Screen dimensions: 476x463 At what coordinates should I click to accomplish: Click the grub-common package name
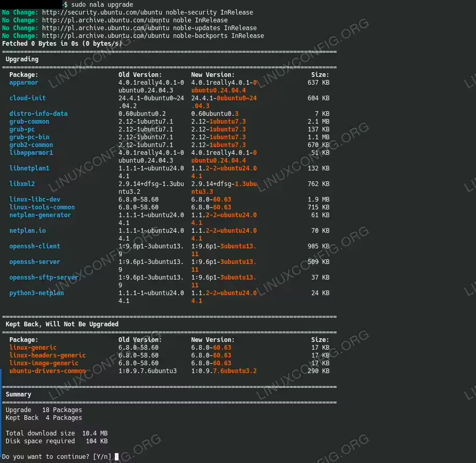pyautogui.click(x=29, y=122)
